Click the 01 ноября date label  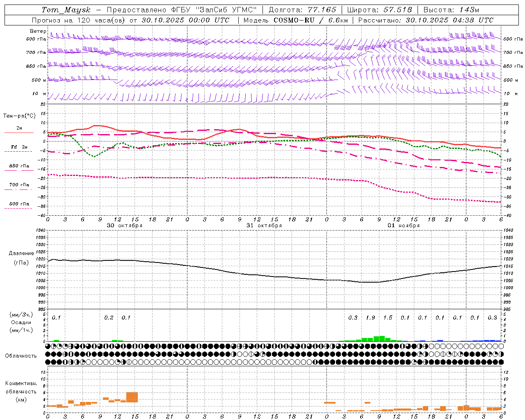[x=404, y=226]
